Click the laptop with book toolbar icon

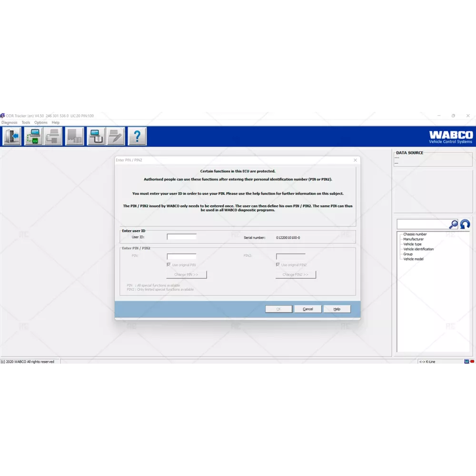click(x=96, y=137)
